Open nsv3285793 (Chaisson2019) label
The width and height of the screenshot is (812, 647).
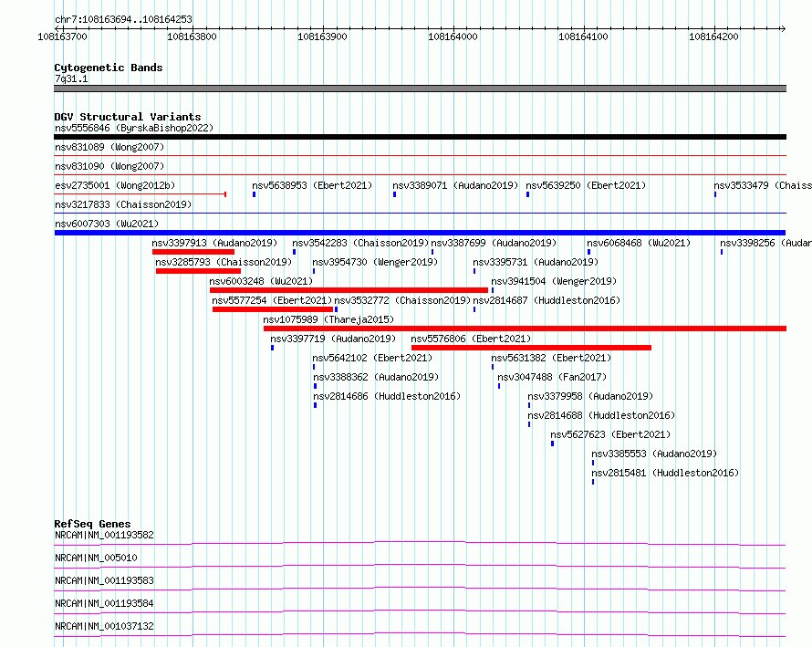click(x=224, y=262)
